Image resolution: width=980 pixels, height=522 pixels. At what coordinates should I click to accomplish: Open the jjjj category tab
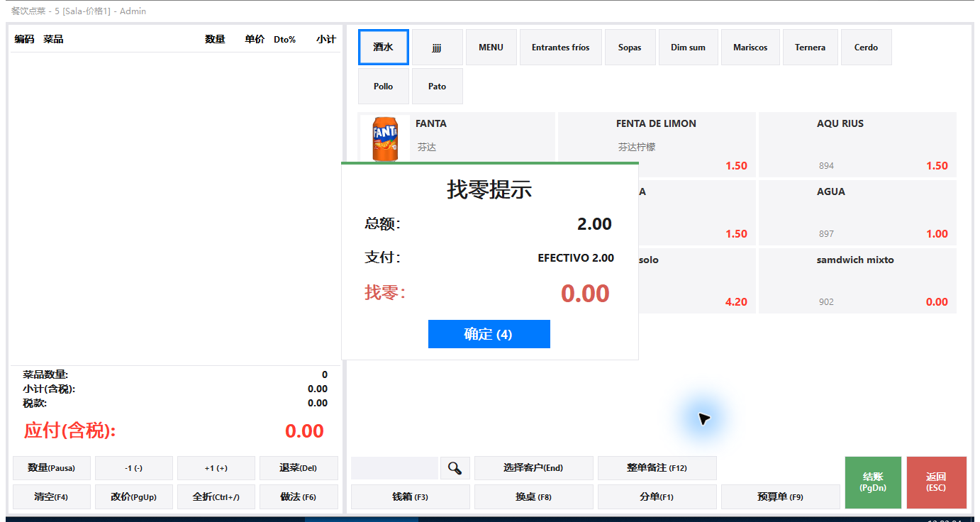(438, 48)
